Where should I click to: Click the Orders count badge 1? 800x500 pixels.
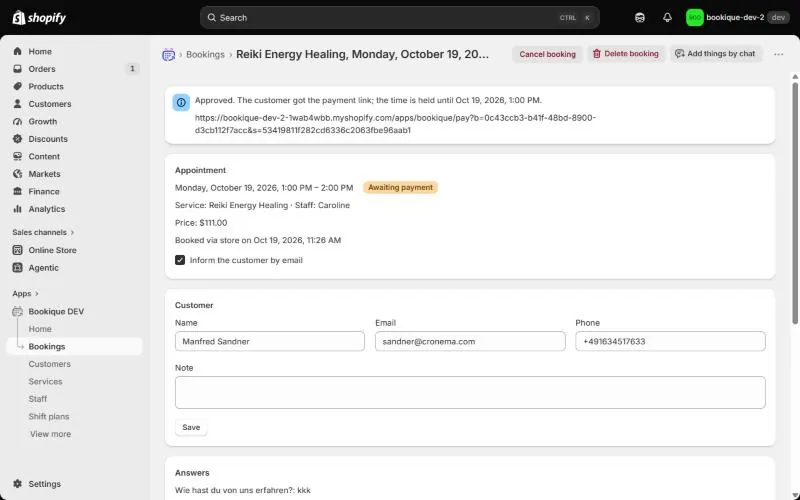point(132,69)
